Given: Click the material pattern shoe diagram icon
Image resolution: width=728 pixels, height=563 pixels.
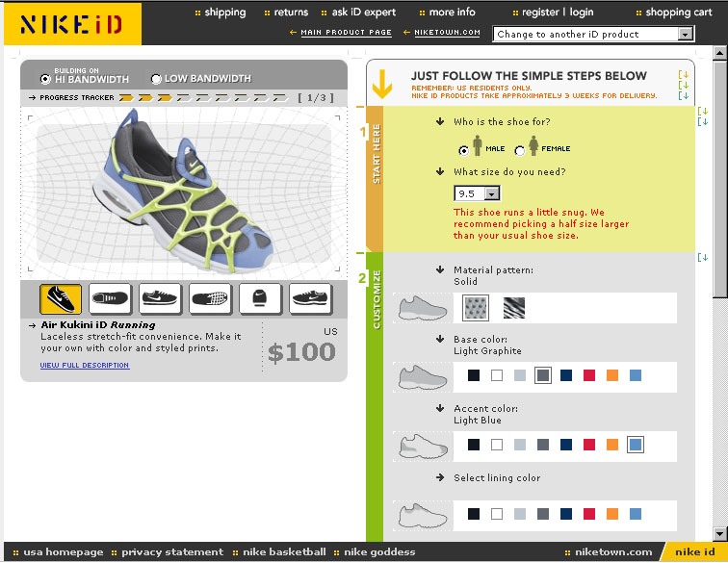Looking at the screenshot, I should (423, 308).
